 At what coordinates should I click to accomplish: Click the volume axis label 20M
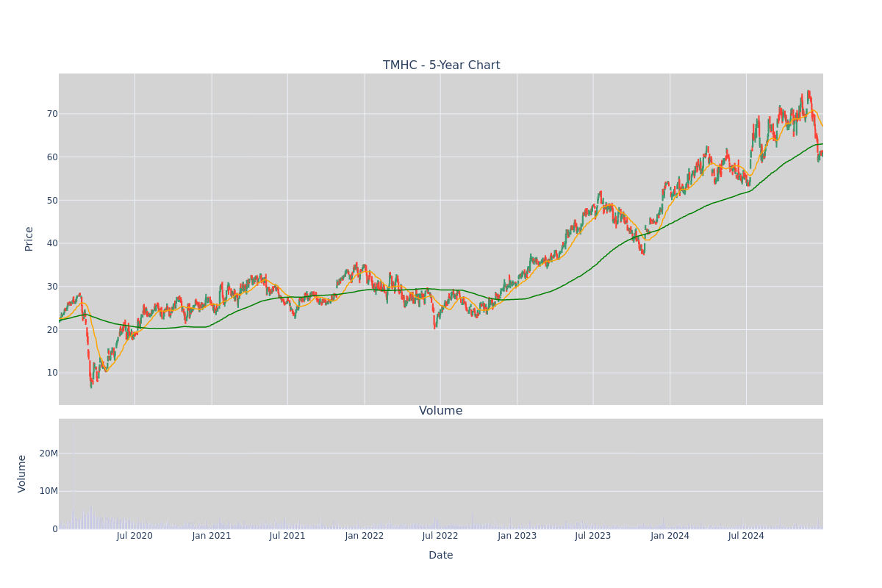49,453
